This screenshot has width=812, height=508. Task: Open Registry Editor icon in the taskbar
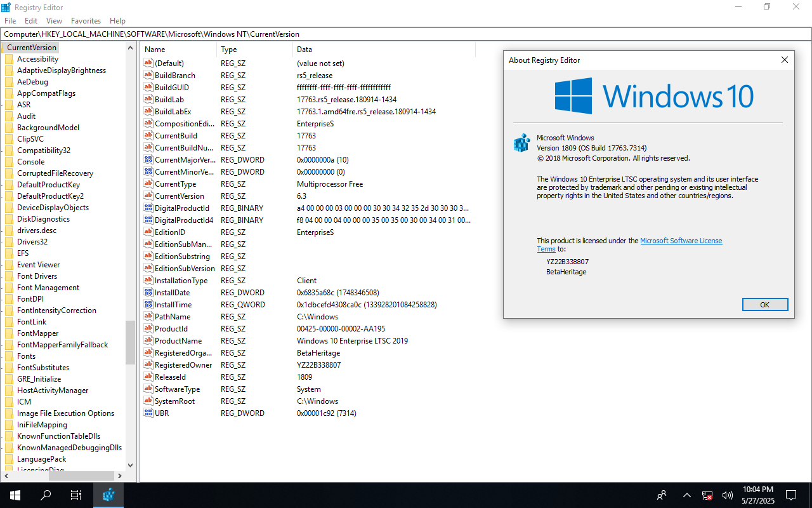point(108,495)
